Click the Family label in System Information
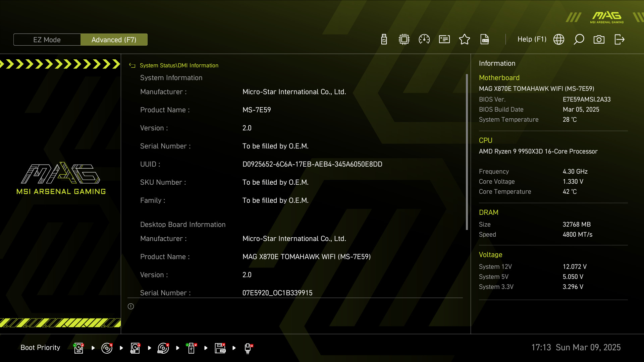 (x=153, y=200)
